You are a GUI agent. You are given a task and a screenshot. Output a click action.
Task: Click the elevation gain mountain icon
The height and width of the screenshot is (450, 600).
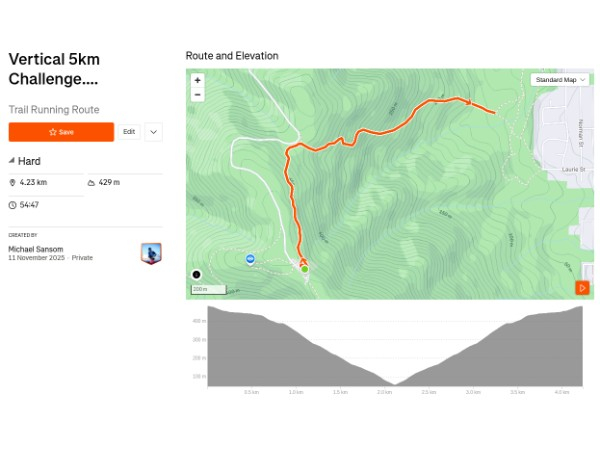(x=91, y=183)
